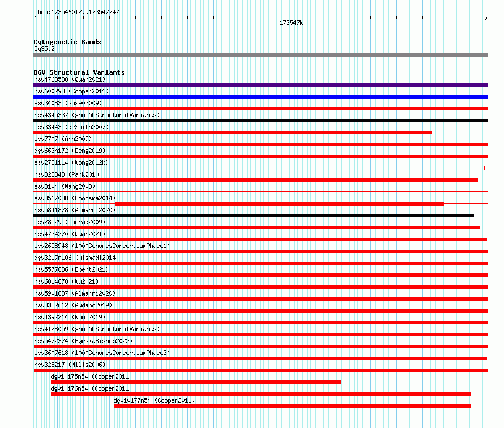Image resolution: width=504 pixels, height=428 pixels.
Task: Open variant nsv3382612 (Audano2019)
Action: tap(73, 305)
